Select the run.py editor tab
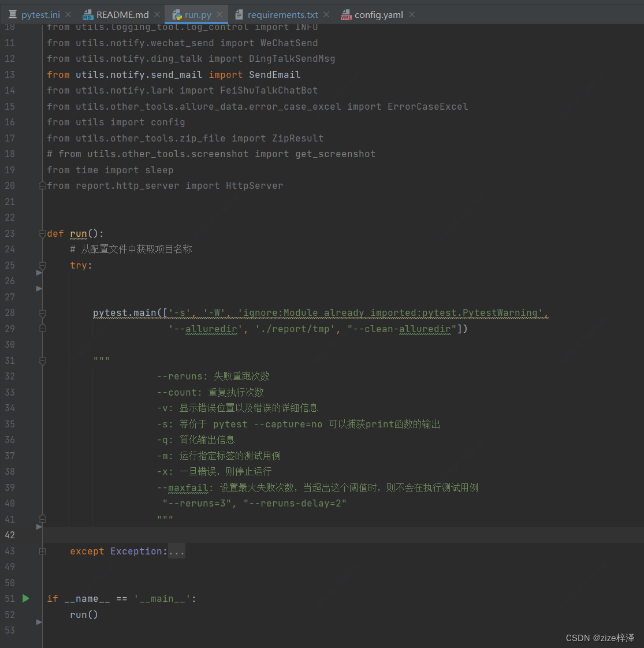Screen dimensions: 644x648 tap(198, 15)
